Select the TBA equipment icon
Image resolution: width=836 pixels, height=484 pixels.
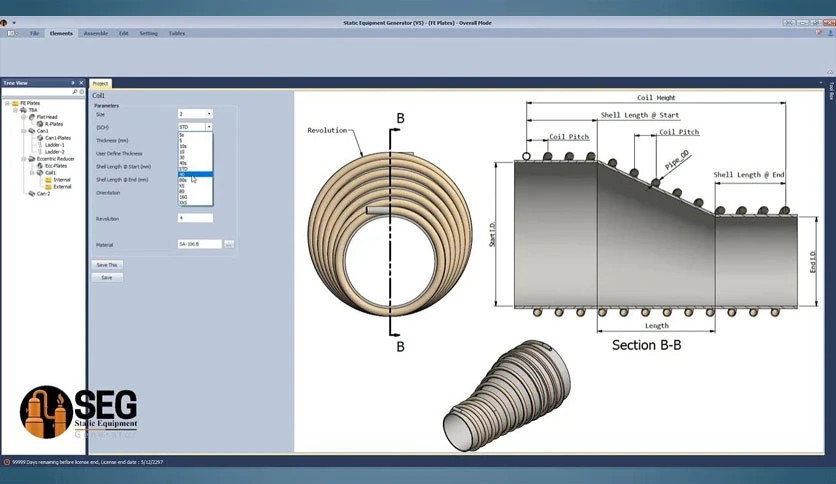coord(23,110)
